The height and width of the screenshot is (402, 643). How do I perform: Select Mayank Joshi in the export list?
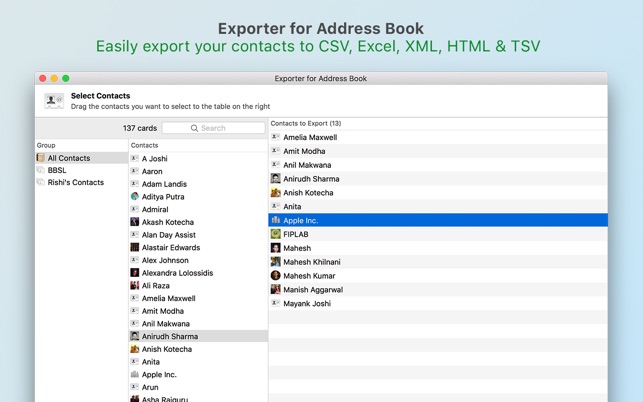tap(306, 303)
